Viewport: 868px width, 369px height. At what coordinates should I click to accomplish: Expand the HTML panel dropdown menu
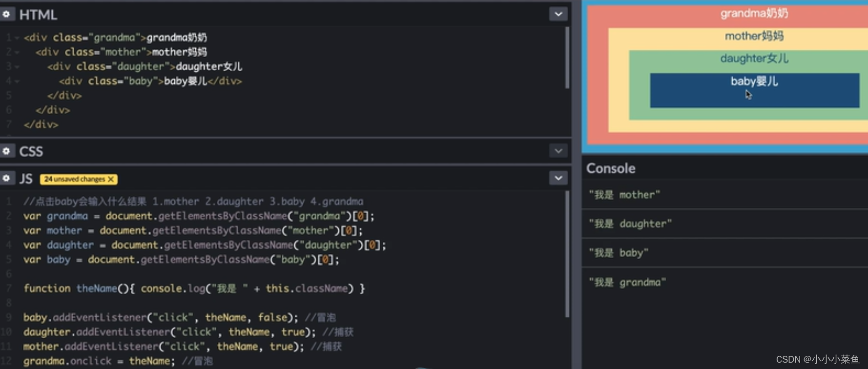(558, 14)
